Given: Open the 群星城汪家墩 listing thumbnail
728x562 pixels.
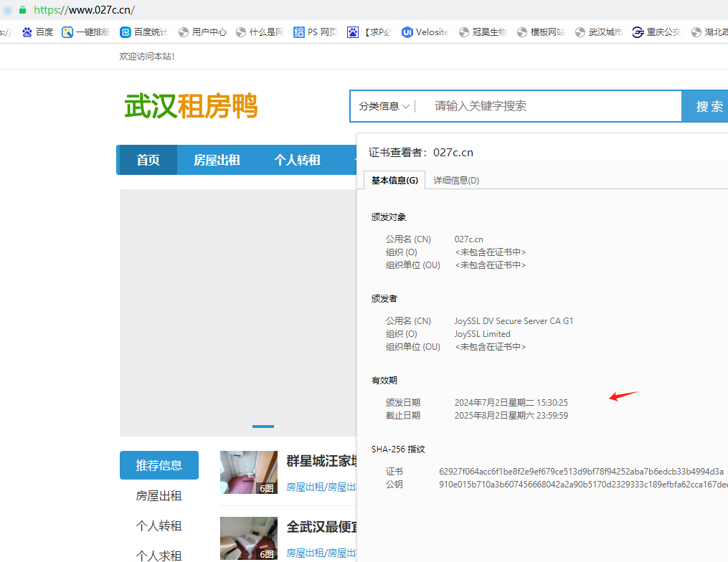Looking at the screenshot, I should tap(249, 472).
